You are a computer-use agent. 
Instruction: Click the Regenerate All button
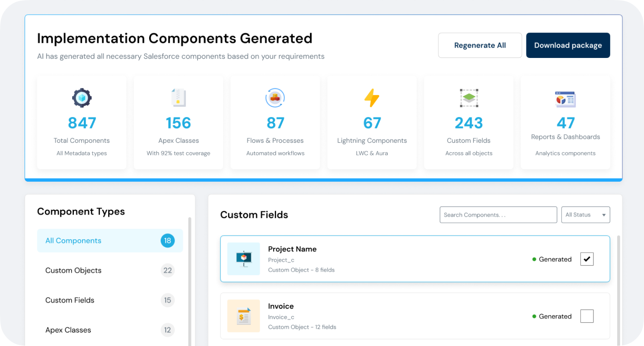click(480, 45)
